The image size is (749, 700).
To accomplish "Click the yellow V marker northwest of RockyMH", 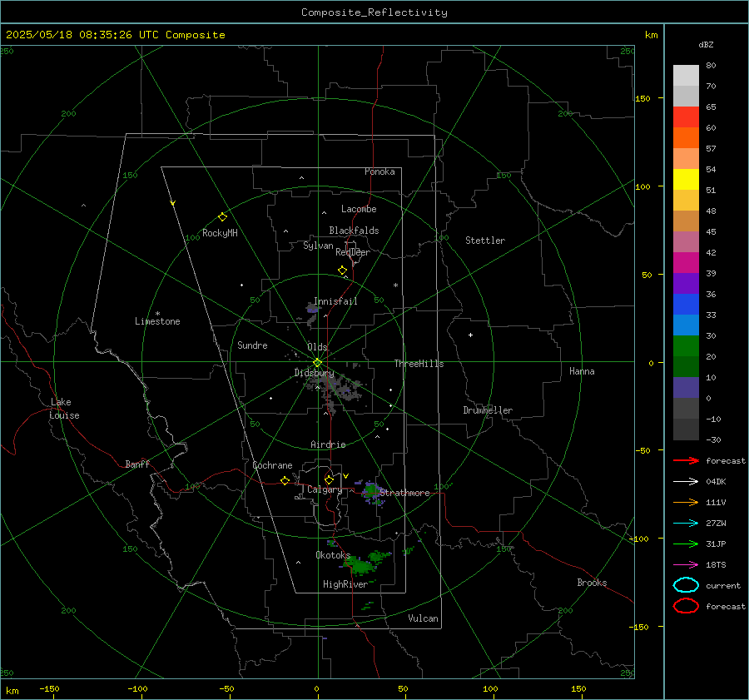I will tap(173, 203).
